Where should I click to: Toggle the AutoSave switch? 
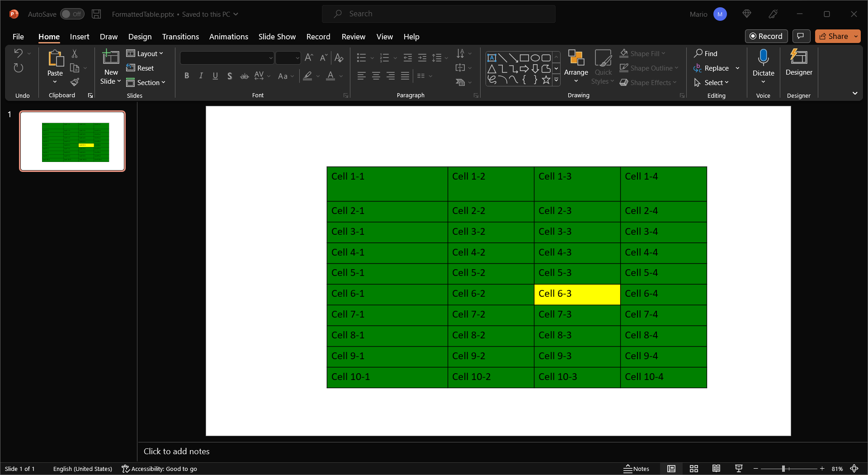point(72,14)
